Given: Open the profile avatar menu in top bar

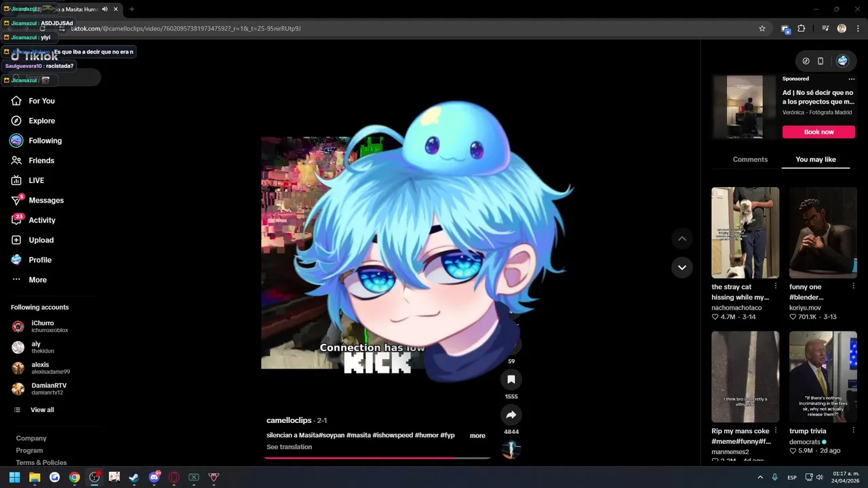Looking at the screenshot, I should tap(842, 61).
